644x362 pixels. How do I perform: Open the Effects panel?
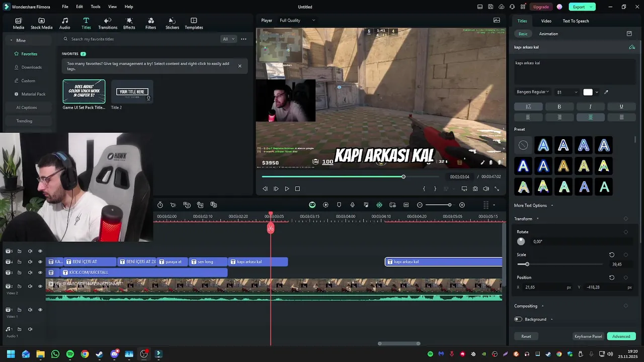[129, 24]
